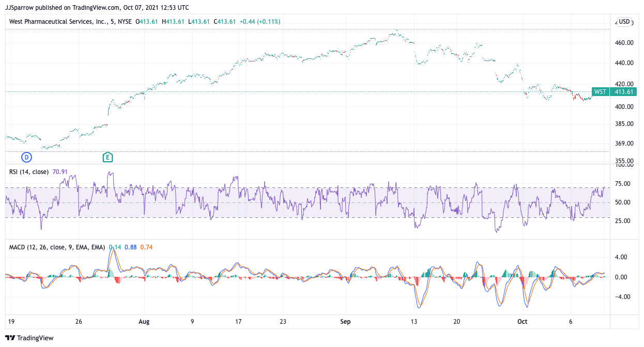Click the 26 date on the time axis
The width and height of the screenshot is (644, 347).
point(79,322)
